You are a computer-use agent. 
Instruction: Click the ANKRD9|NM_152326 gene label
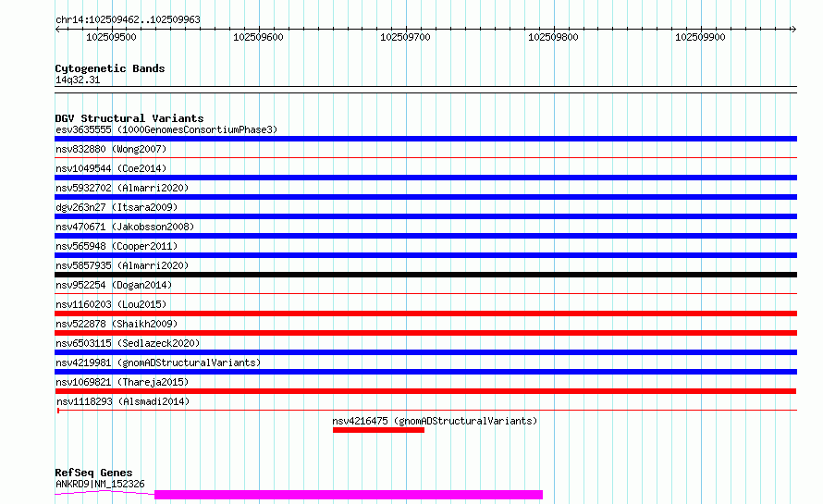pyautogui.click(x=100, y=484)
